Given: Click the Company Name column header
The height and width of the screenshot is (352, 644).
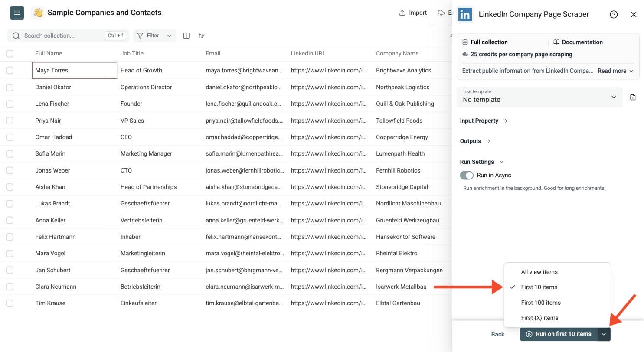Looking at the screenshot, I should coord(397,53).
